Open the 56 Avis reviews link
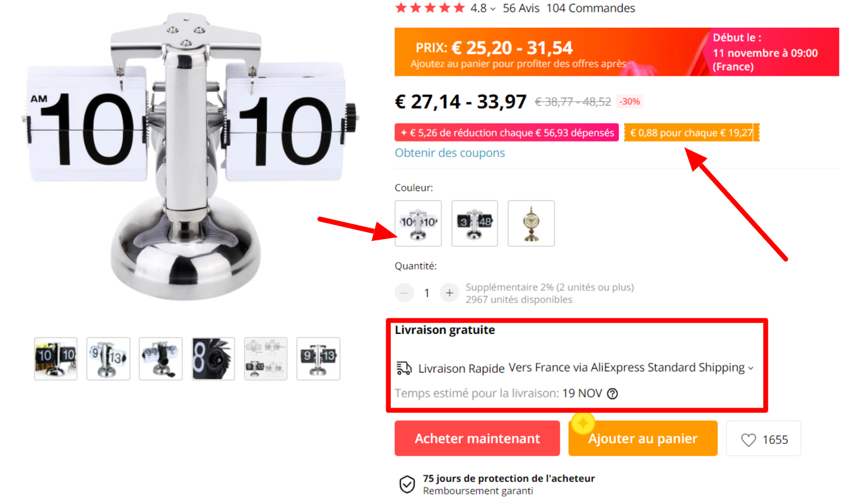This screenshot has width=851, height=504. [521, 8]
